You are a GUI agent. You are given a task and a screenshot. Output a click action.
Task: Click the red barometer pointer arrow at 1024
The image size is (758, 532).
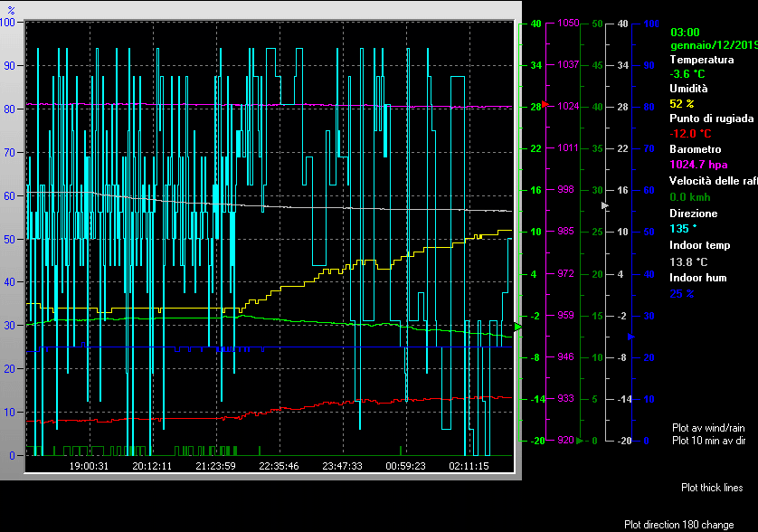click(x=545, y=105)
